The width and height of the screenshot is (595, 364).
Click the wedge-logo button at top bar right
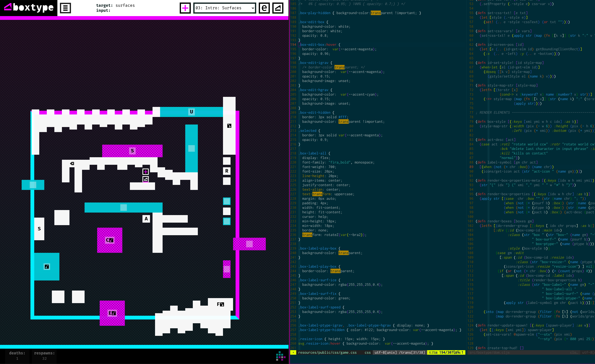click(278, 8)
